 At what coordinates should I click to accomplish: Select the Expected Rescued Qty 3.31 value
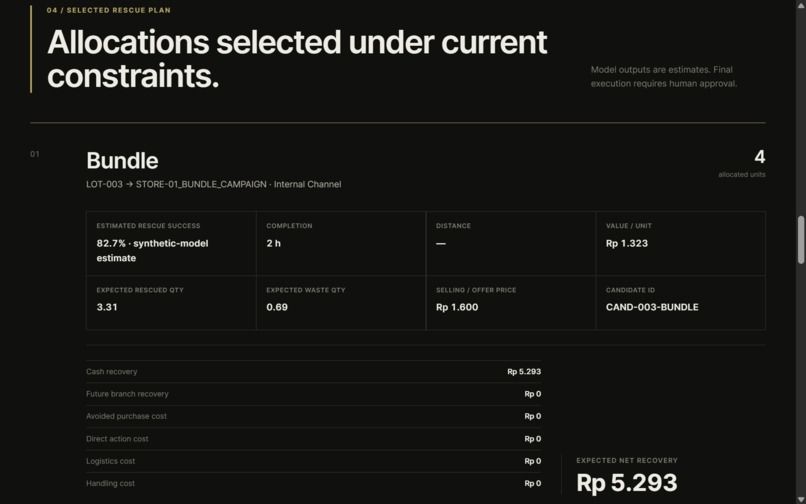pyautogui.click(x=107, y=307)
